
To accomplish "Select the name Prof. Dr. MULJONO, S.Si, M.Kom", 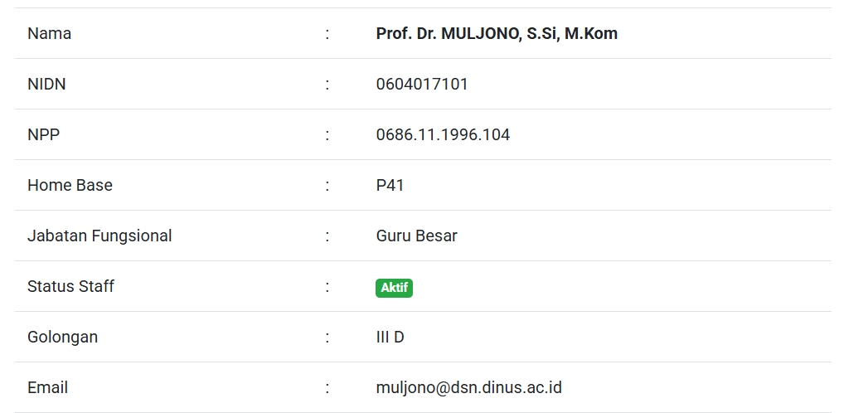I will tap(497, 34).
